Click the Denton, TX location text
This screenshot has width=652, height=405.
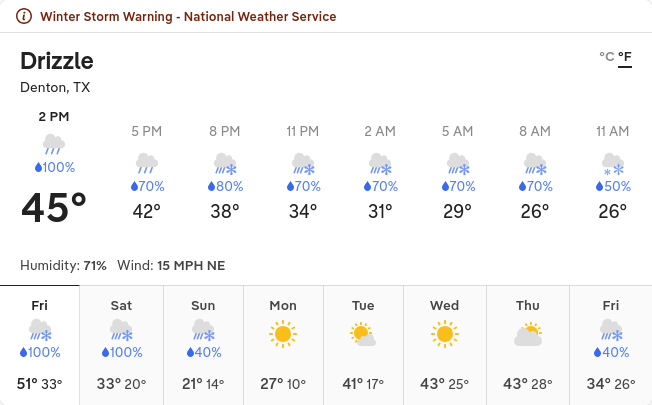pos(55,87)
